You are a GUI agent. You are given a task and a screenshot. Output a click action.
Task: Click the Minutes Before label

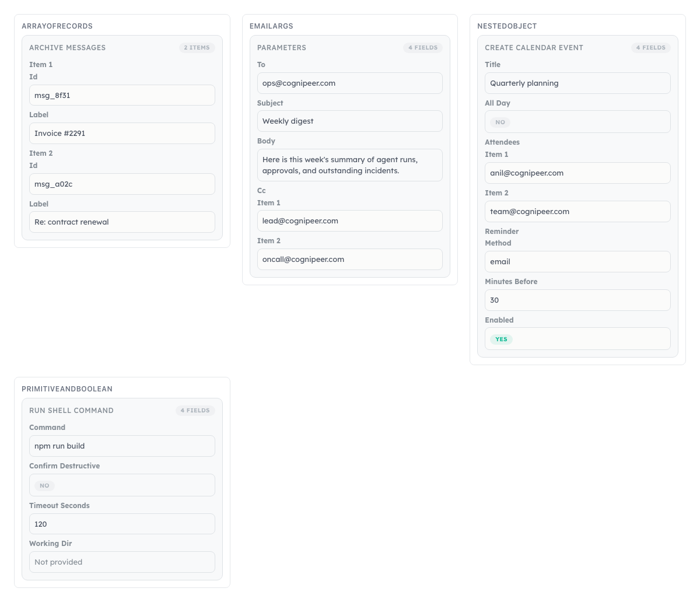tap(511, 281)
